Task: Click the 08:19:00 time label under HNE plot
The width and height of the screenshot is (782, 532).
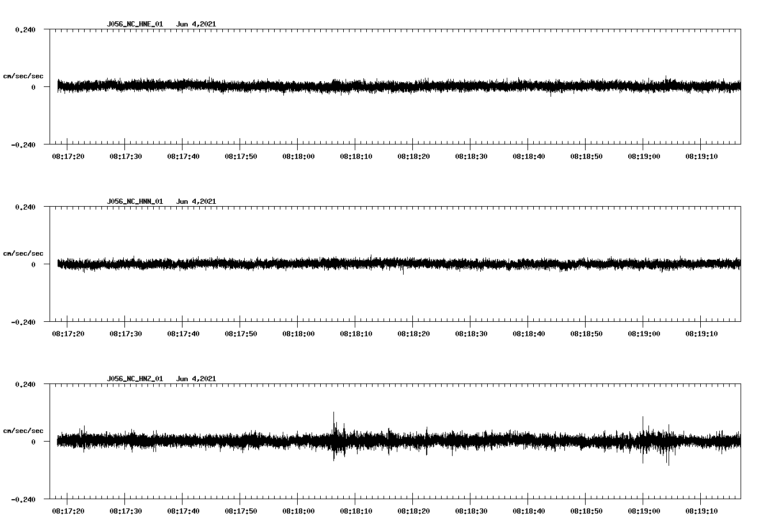Action: coord(644,157)
